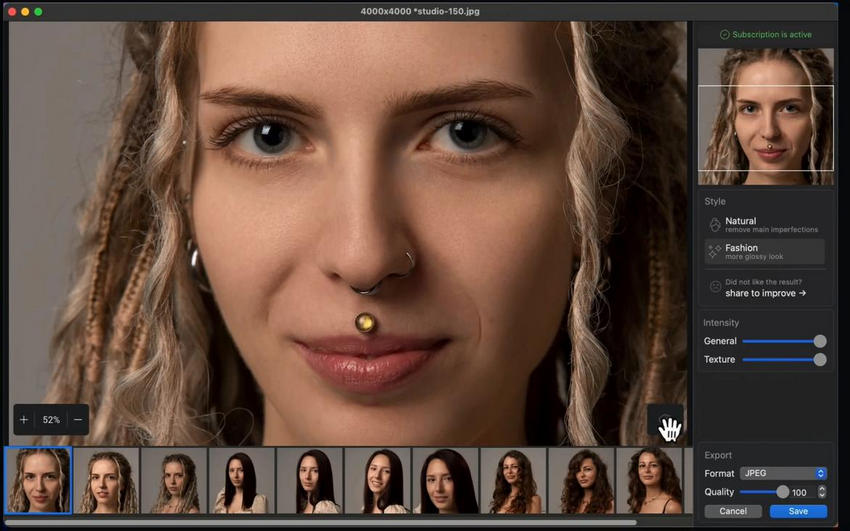Click the share to improve link

(x=765, y=294)
